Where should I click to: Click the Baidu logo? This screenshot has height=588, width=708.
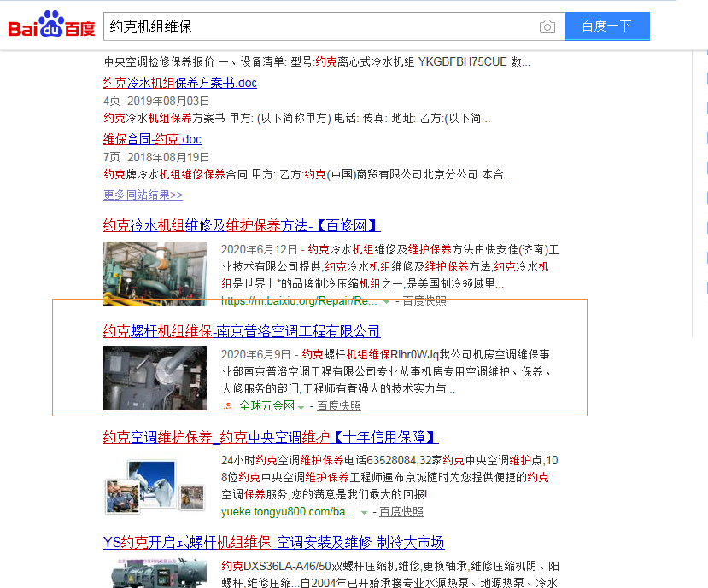point(51,25)
